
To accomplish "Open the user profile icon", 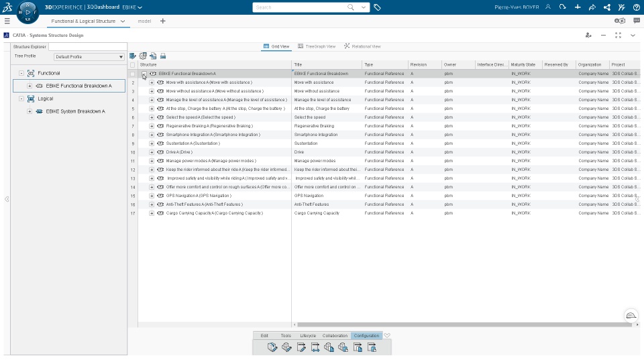I will pyautogui.click(x=548, y=7).
